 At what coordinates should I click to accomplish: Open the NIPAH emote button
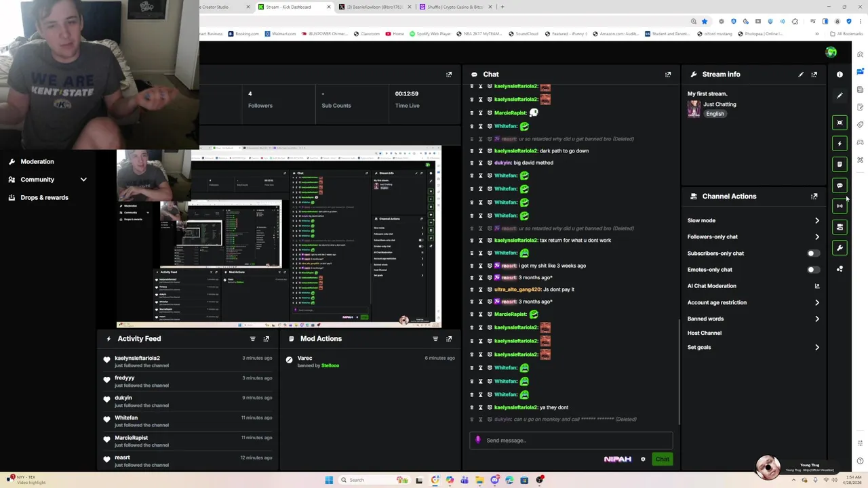pos(617,460)
